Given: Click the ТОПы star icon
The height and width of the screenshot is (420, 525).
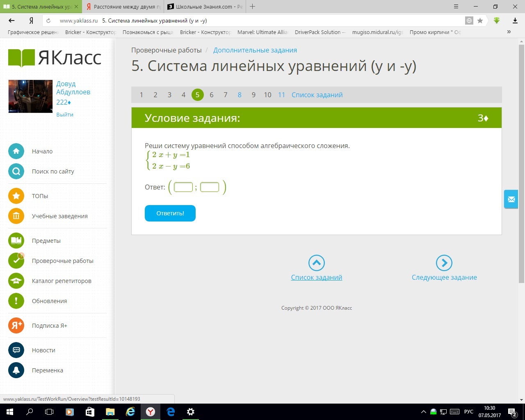Looking at the screenshot, I should click(16, 196).
